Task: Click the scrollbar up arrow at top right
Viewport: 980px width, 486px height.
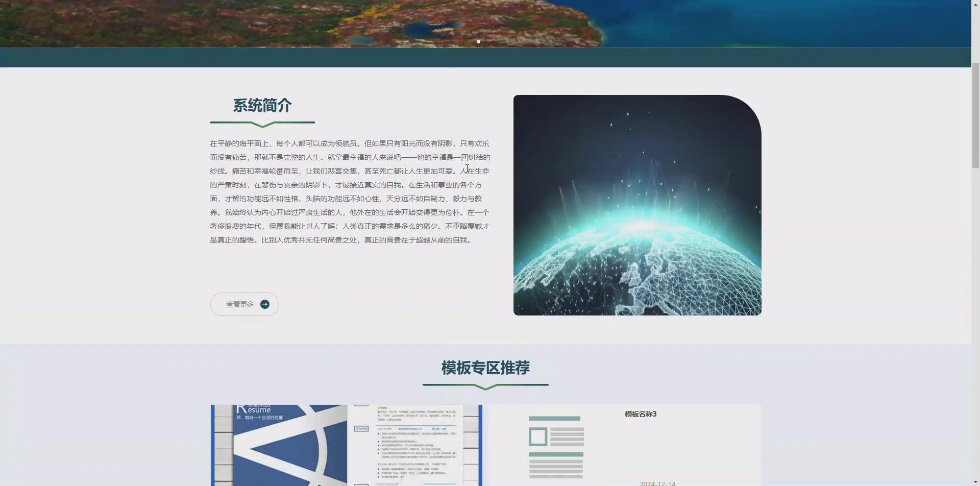Action: coord(975,4)
